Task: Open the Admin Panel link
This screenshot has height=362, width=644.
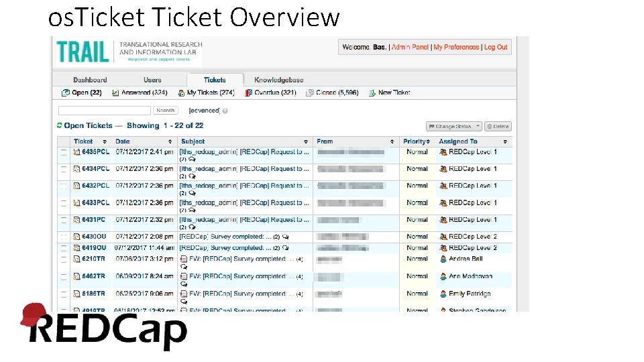Action: coord(410,47)
